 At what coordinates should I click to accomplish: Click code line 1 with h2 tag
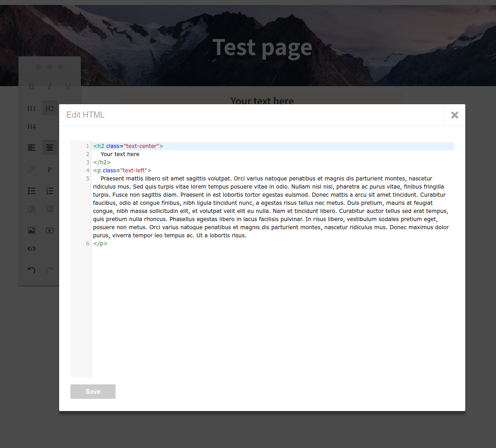273,146
